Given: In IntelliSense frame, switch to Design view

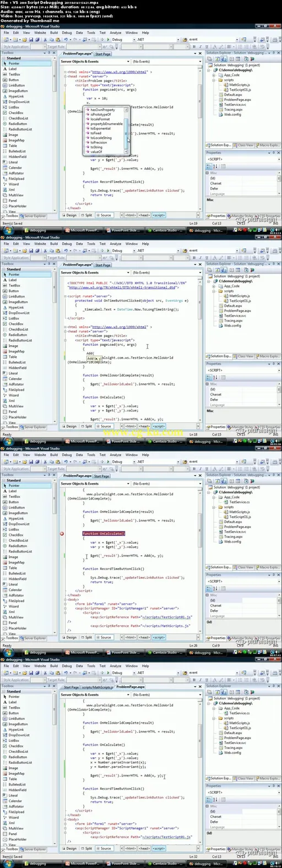Looking at the screenshot, I should pyautogui.click(x=70, y=215).
